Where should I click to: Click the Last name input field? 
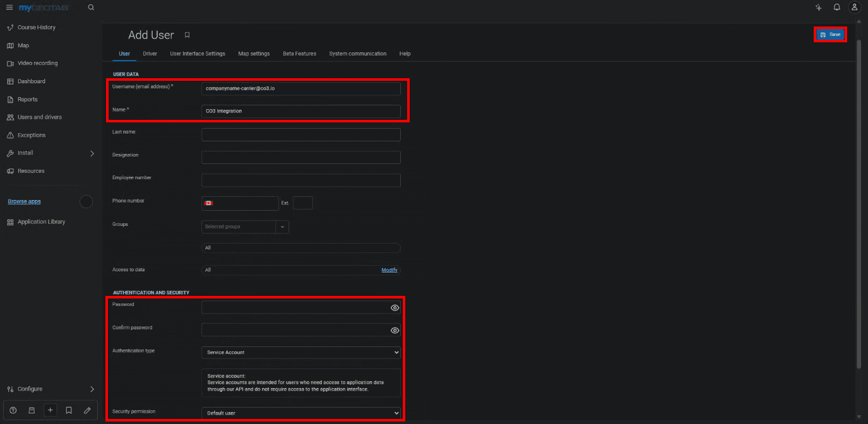tap(301, 134)
